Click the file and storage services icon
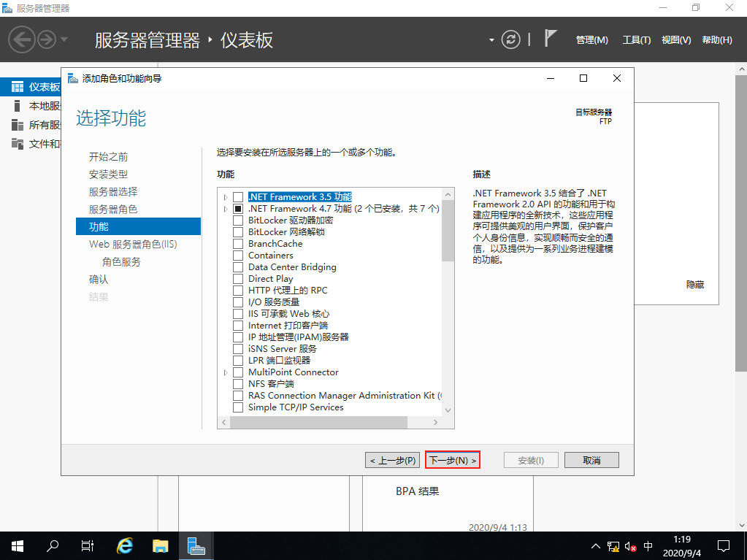The image size is (747, 560). click(17, 143)
